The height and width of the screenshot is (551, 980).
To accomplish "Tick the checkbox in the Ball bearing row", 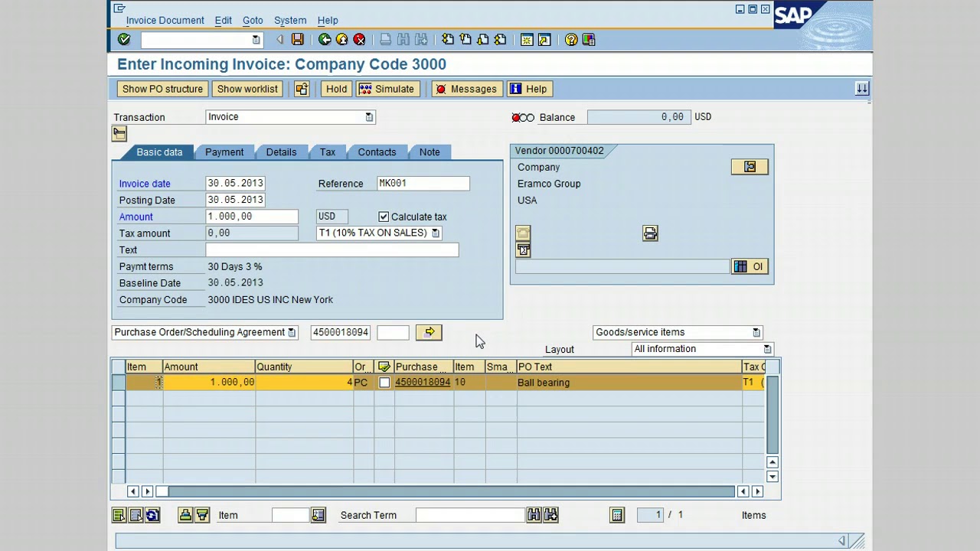I will click(x=384, y=383).
